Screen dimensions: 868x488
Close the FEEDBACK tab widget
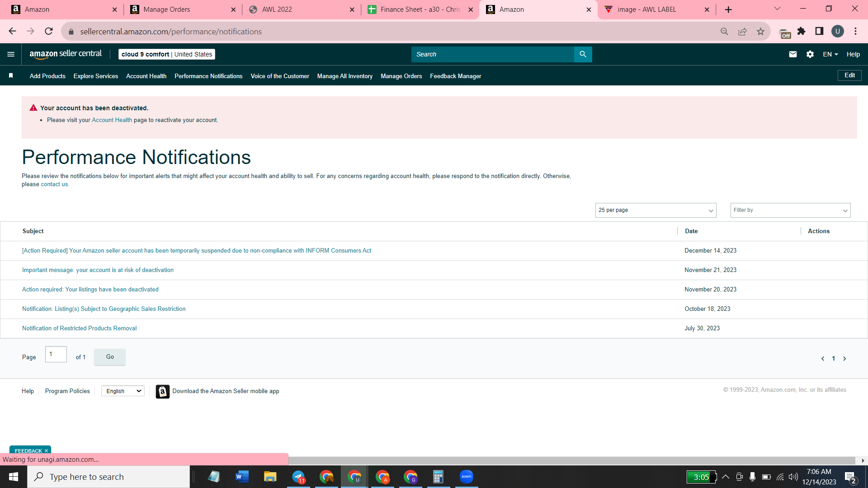(46, 451)
